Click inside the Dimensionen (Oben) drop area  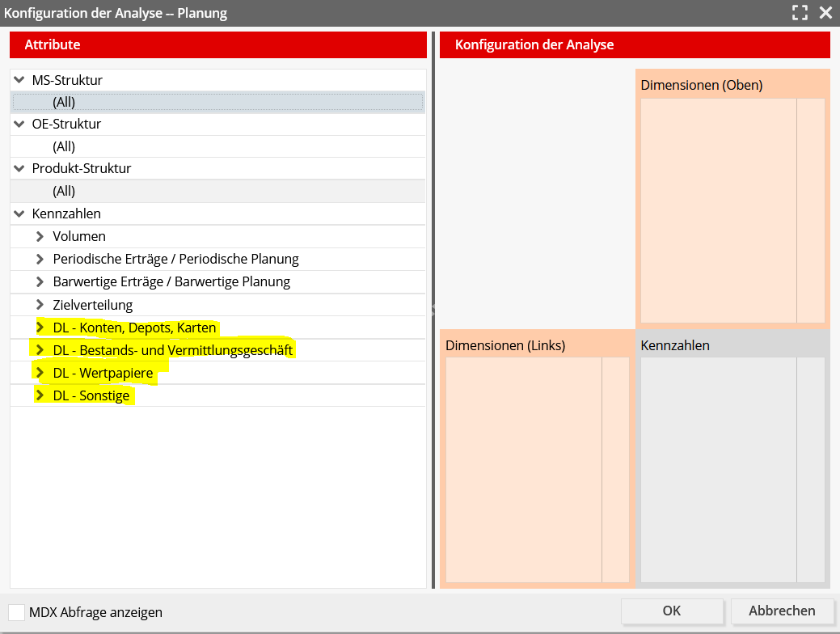coord(718,210)
